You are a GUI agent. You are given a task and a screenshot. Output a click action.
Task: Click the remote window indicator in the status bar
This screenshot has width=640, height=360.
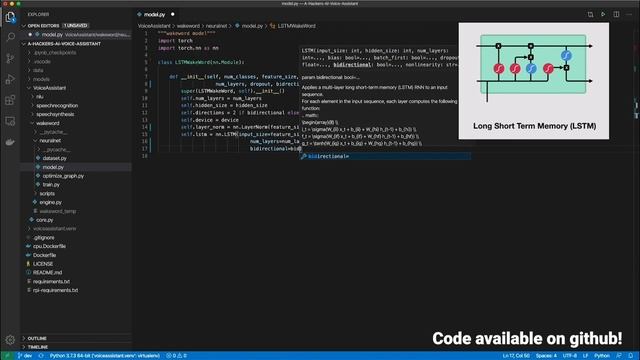(x=6, y=356)
